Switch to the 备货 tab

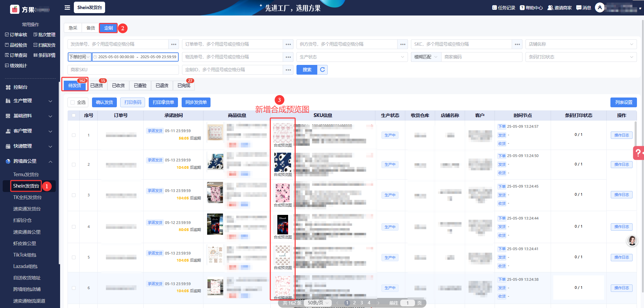(91, 28)
